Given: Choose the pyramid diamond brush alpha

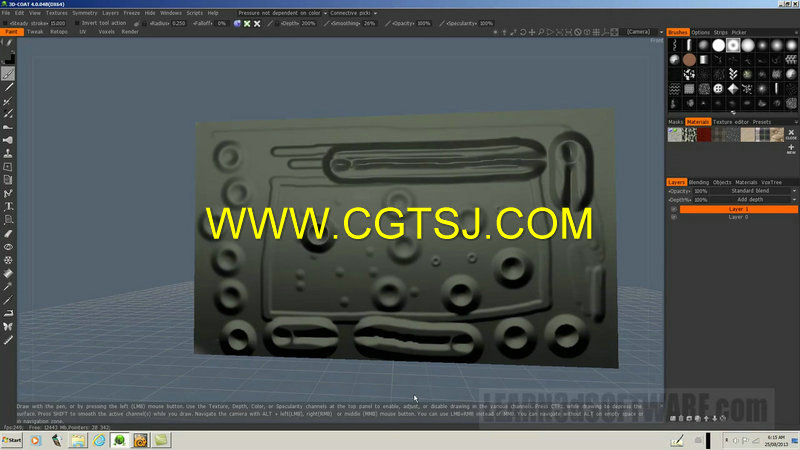Looking at the screenshot, I should [733, 89].
